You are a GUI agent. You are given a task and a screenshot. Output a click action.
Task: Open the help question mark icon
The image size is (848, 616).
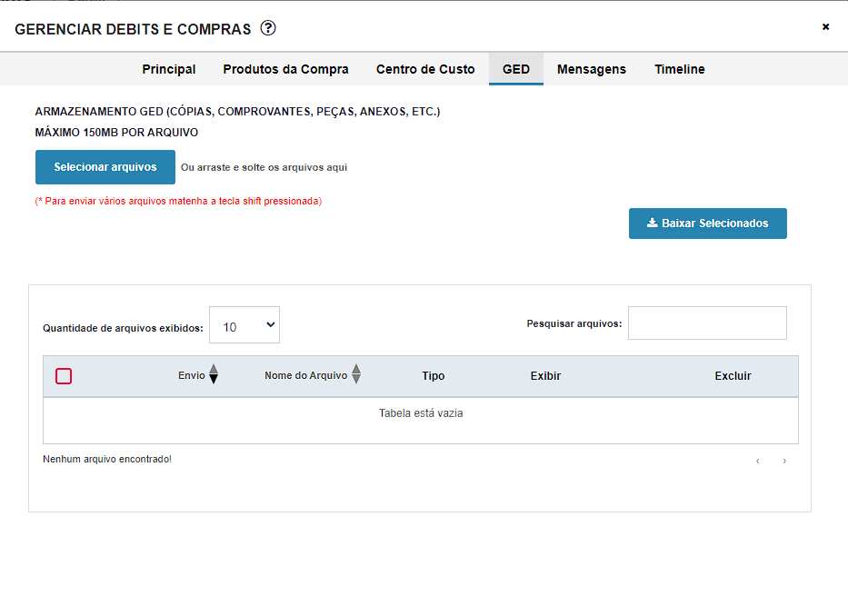[268, 28]
